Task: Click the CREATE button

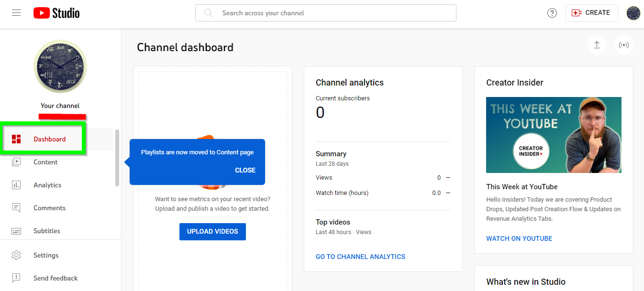Action: (591, 13)
